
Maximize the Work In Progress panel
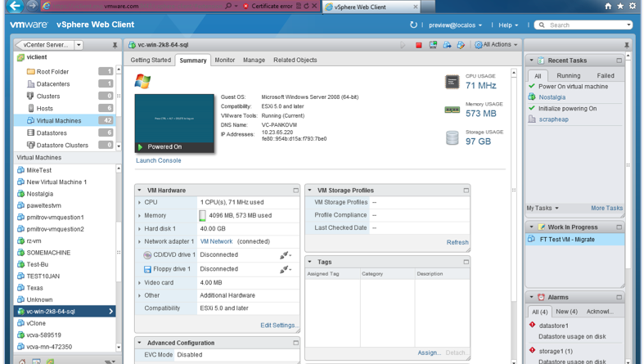click(x=619, y=227)
